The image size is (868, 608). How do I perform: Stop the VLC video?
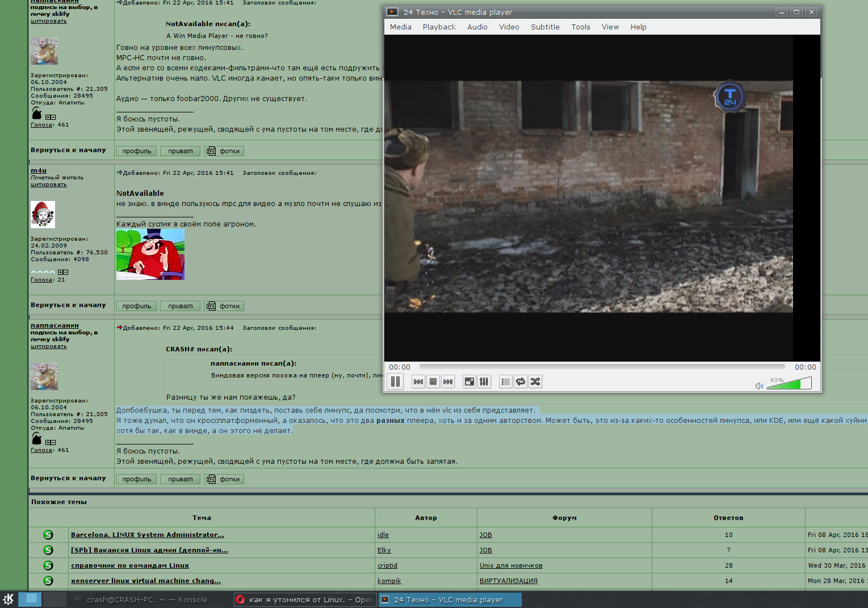(433, 381)
